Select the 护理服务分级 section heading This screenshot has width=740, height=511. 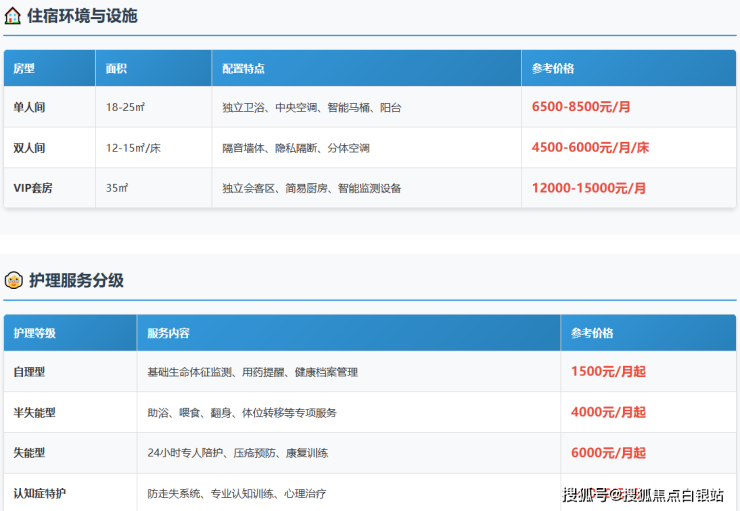coord(76,281)
